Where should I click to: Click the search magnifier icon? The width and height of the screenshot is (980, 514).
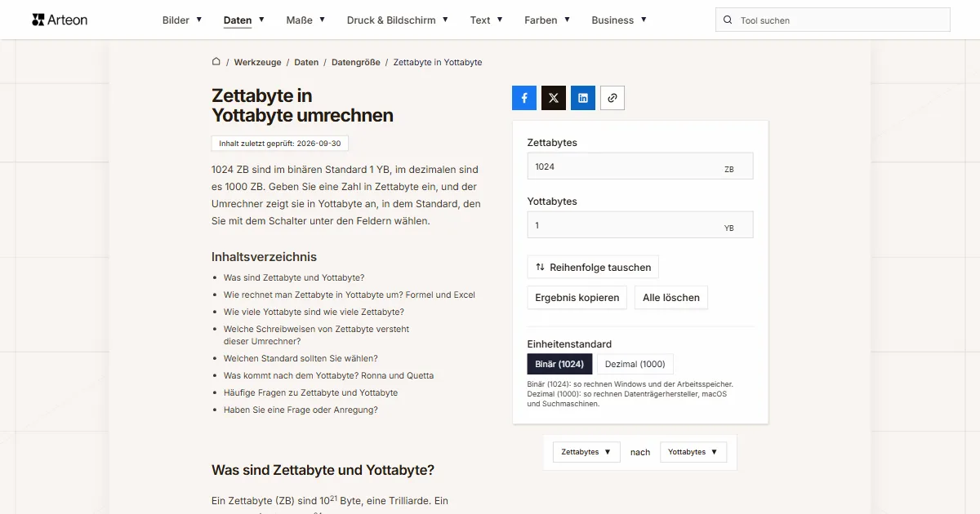(x=728, y=20)
